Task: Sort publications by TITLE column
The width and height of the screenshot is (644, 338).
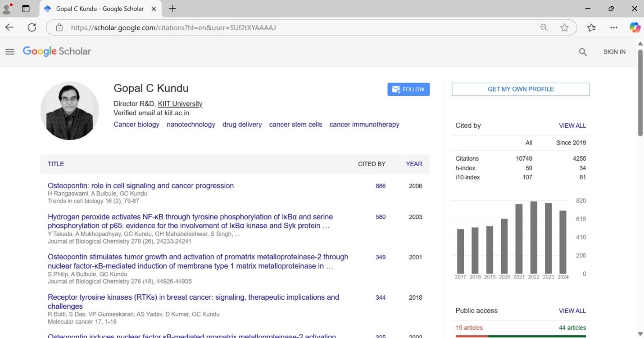Action: [56, 164]
